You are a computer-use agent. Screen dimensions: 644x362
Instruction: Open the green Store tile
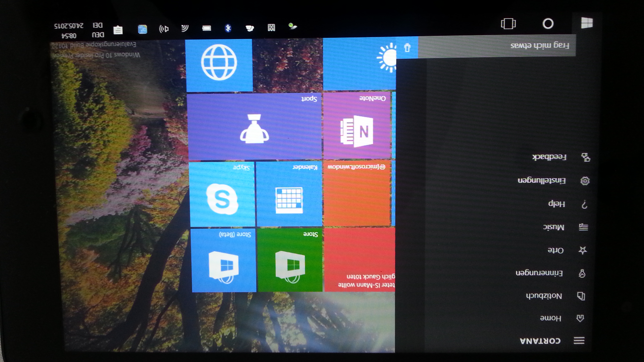[x=290, y=260]
